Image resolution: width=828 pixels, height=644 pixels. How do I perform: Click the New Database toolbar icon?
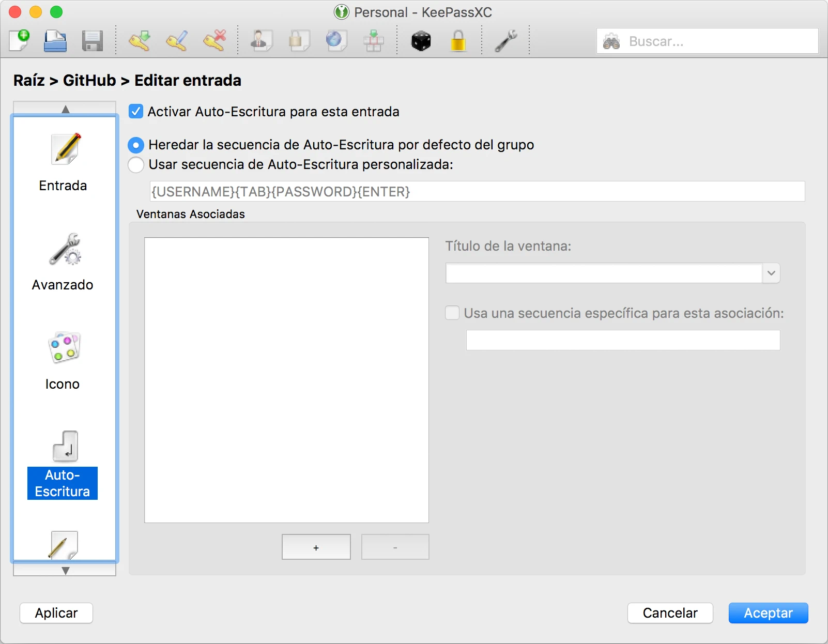click(20, 41)
